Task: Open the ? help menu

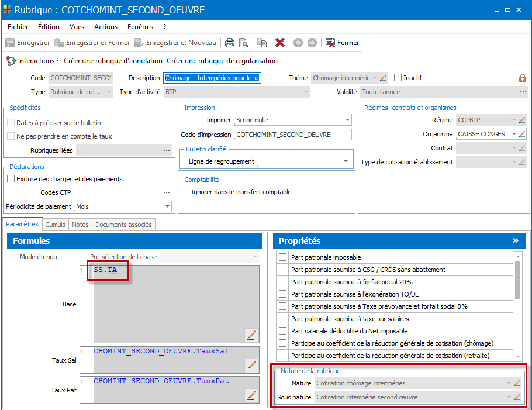Action: [164, 27]
